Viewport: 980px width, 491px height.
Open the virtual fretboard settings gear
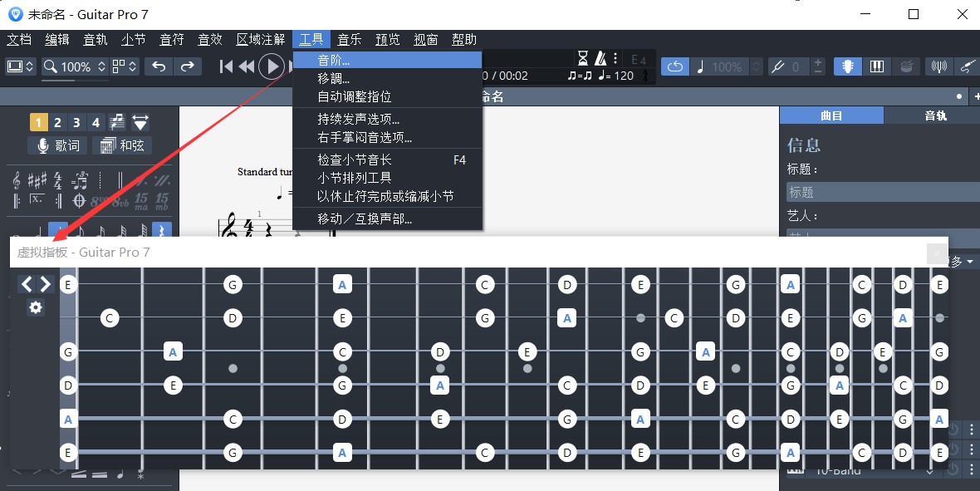[x=35, y=307]
